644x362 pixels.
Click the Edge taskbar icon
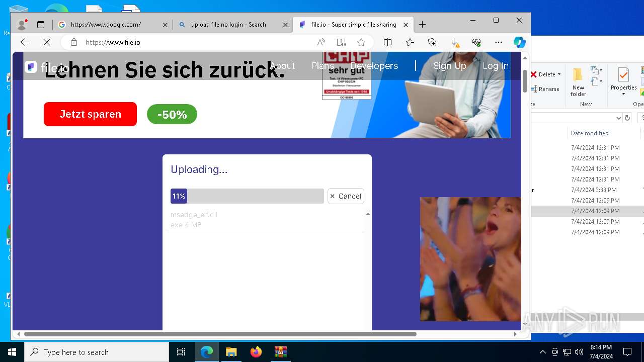click(207, 352)
